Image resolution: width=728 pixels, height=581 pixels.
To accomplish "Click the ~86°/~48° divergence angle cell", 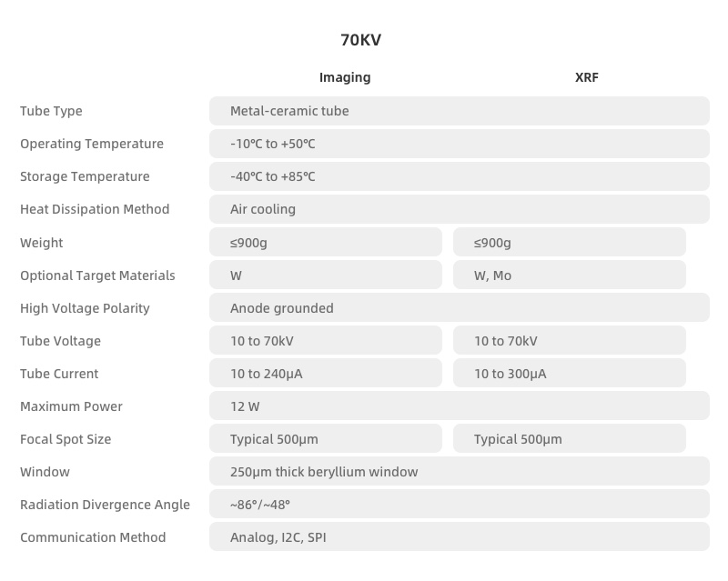I will click(459, 505).
